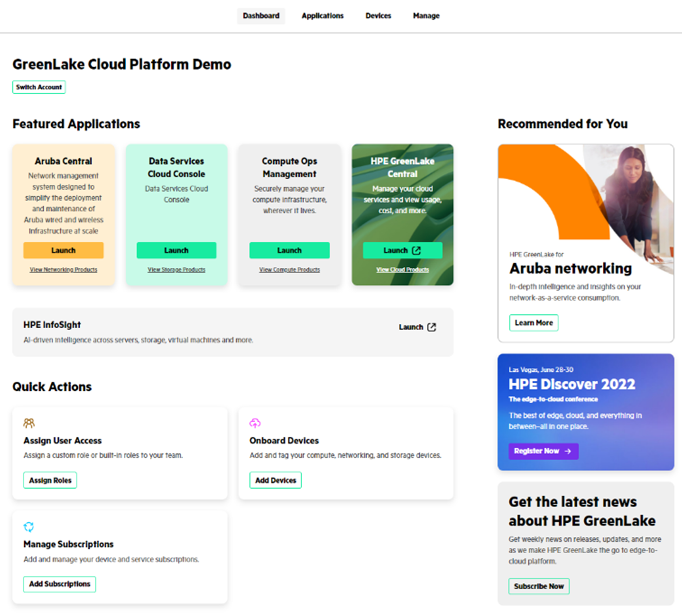682x616 pixels.
Task: Open View Storage Products link
Action: pos(176,270)
